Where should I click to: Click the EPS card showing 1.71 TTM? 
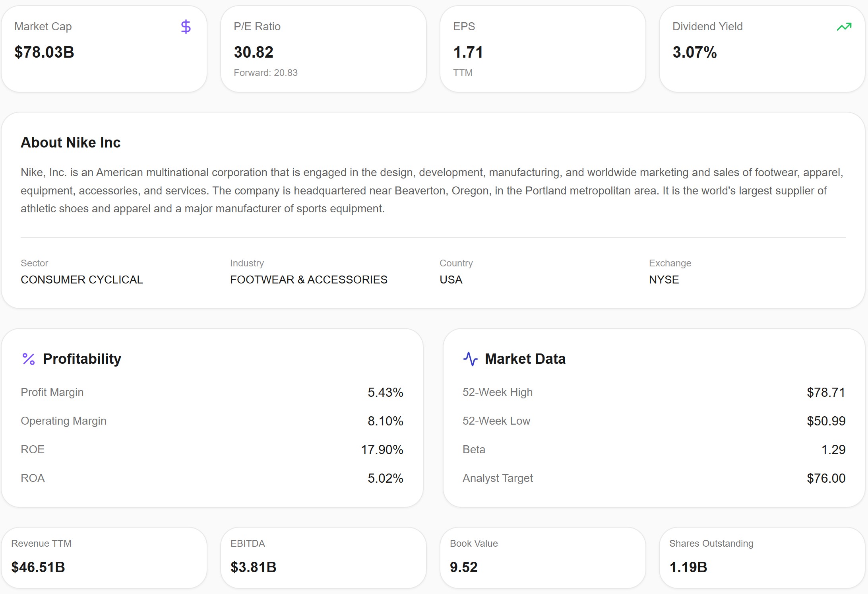point(543,48)
